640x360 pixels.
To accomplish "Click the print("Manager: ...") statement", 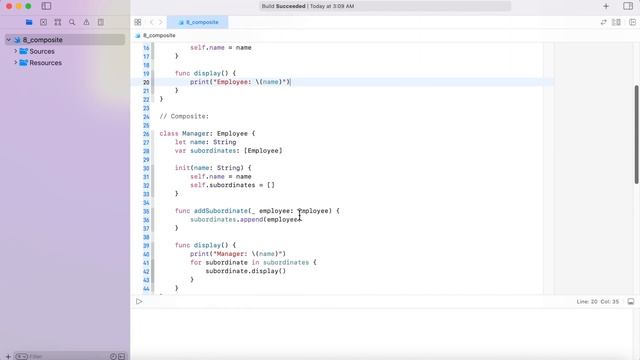I will [x=238, y=253].
